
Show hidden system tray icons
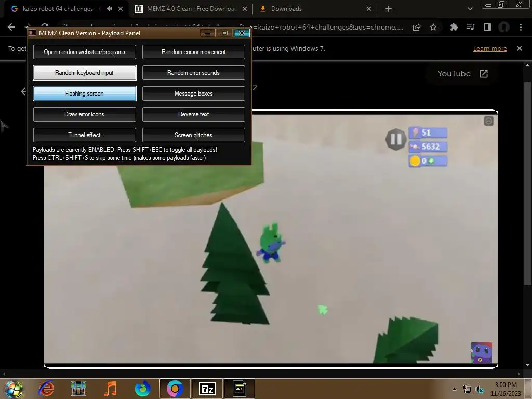pos(454,389)
